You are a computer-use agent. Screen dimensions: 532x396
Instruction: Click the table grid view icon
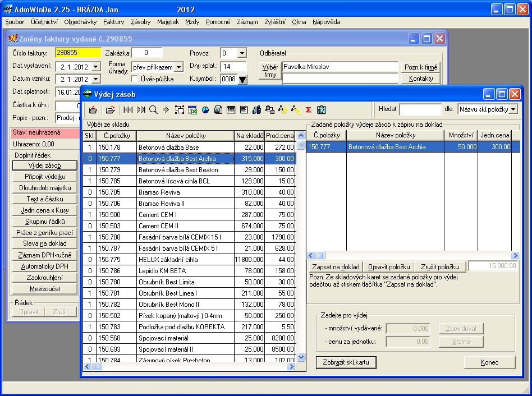coord(231,110)
